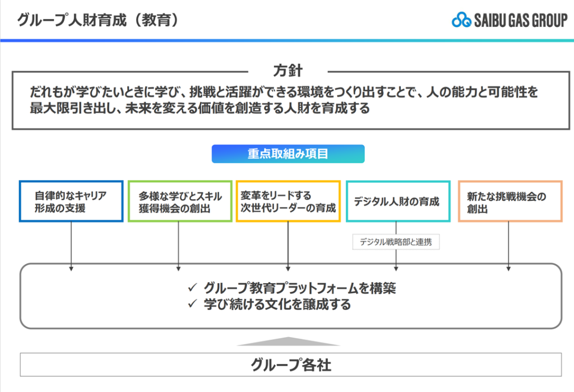
Task: Click the 多様な学びとスキル獲得機会の創出 box
Action: click(x=179, y=201)
